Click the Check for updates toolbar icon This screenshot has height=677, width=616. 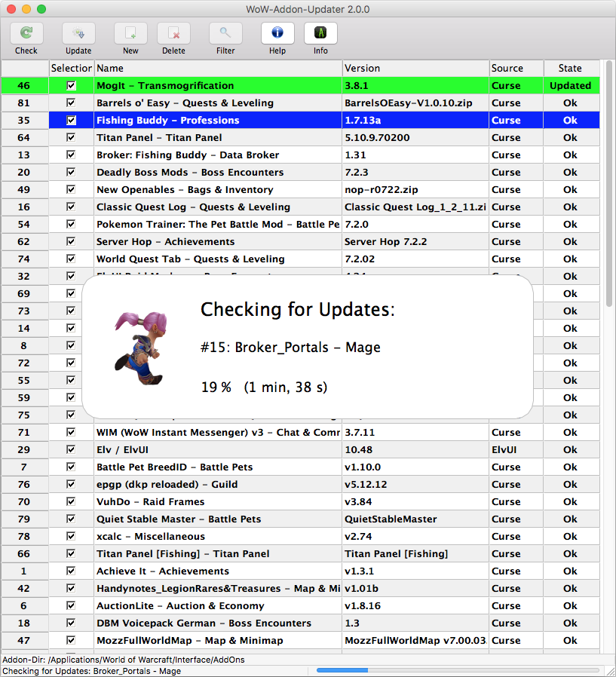(26, 33)
